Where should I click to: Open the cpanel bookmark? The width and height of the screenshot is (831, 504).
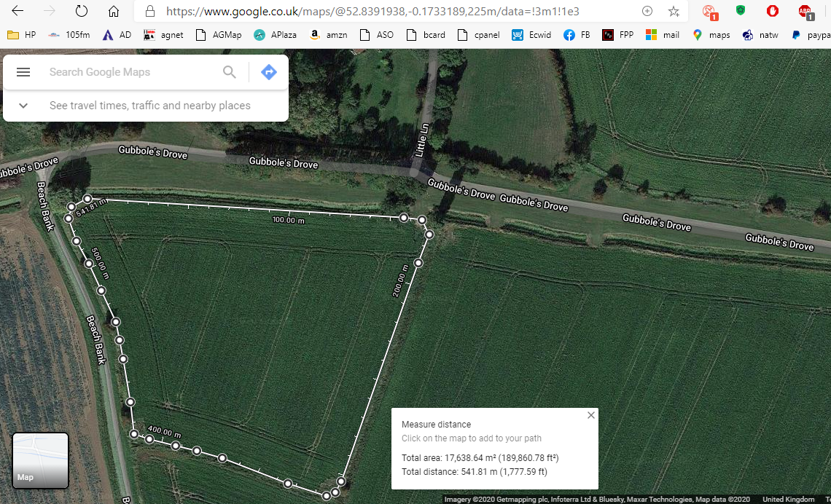(480, 35)
